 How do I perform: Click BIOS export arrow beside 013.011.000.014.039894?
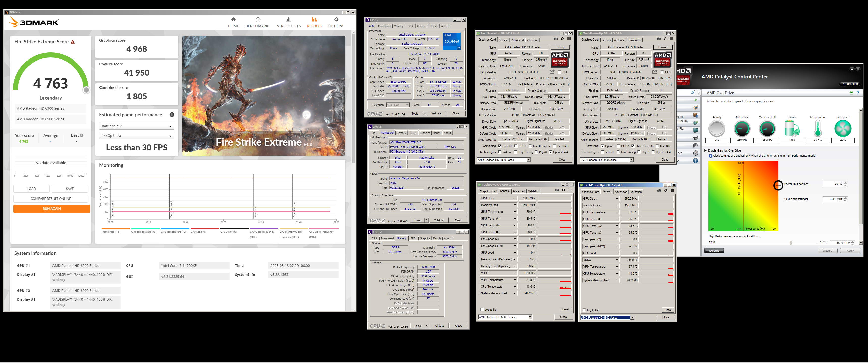(x=552, y=72)
